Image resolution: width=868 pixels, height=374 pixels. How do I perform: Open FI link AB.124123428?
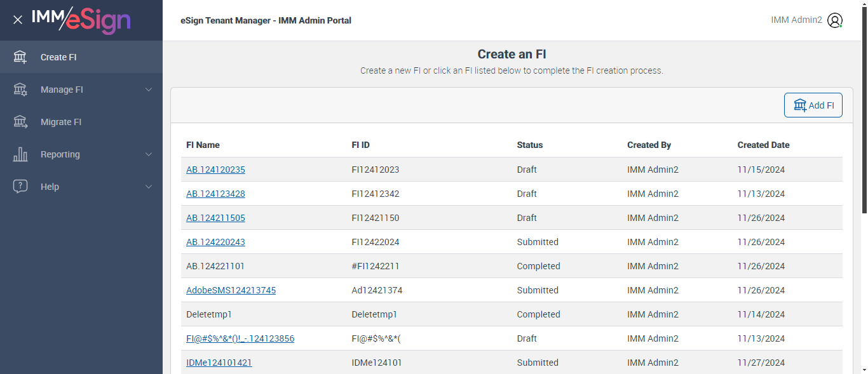click(215, 194)
